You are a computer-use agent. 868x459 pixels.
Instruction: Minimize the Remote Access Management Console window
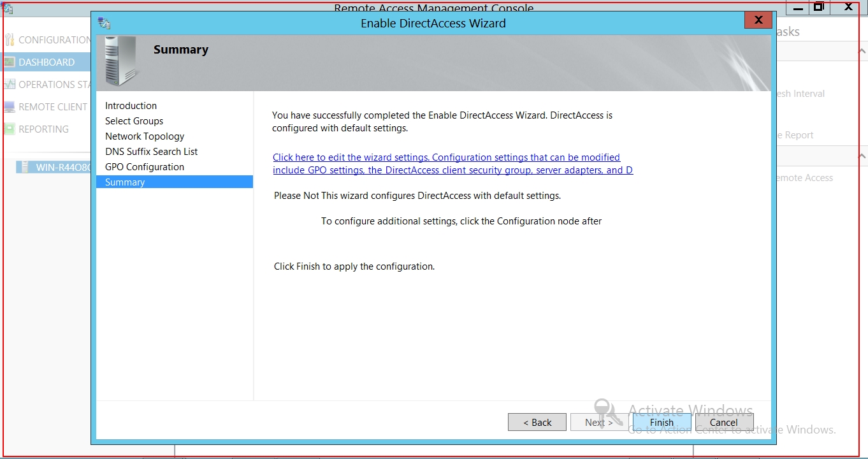(797, 8)
